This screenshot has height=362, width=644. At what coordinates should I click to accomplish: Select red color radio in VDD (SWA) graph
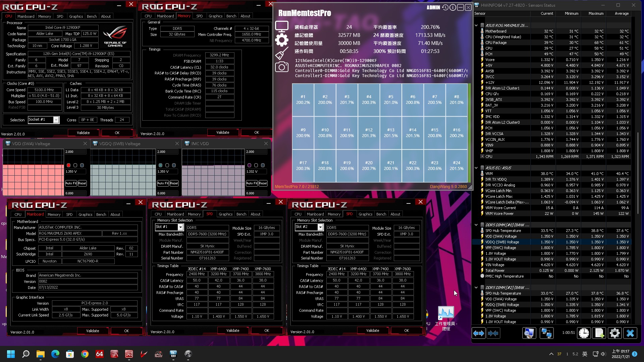(x=68, y=165)
